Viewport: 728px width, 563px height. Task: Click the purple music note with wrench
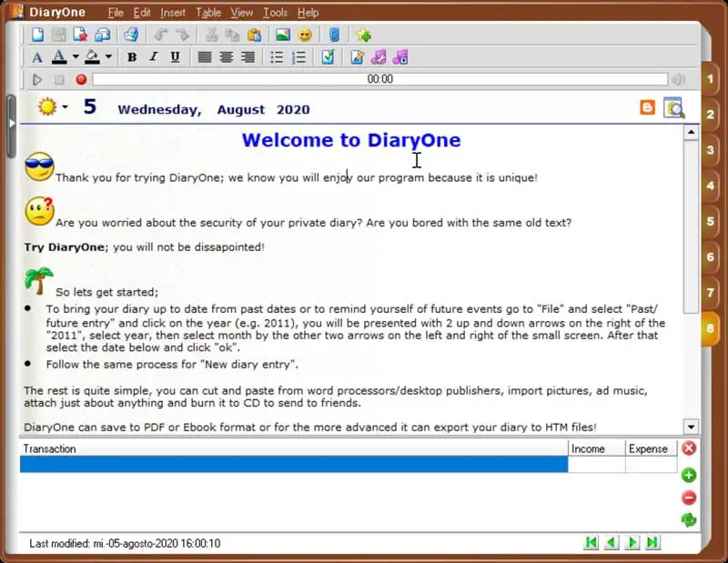click(x=379, y=57)
